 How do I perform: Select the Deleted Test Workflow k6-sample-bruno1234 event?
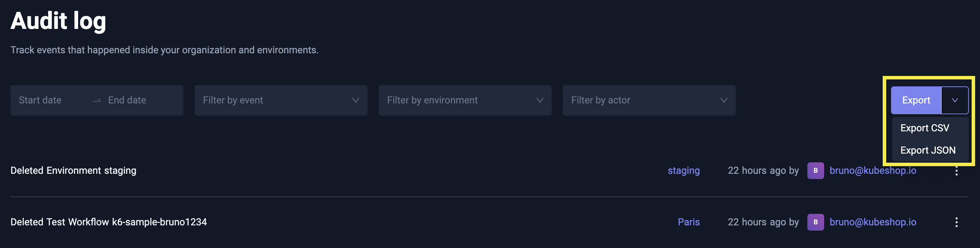coord(109,222)
